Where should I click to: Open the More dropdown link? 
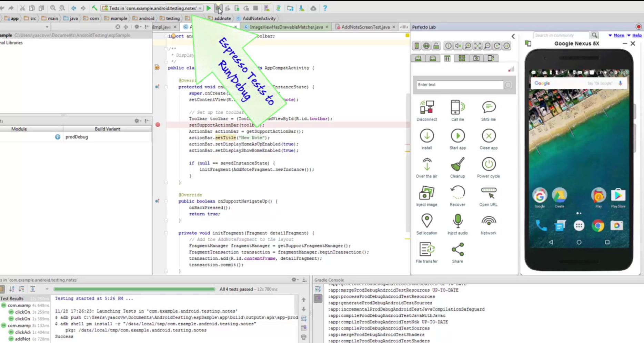(618, 35)
